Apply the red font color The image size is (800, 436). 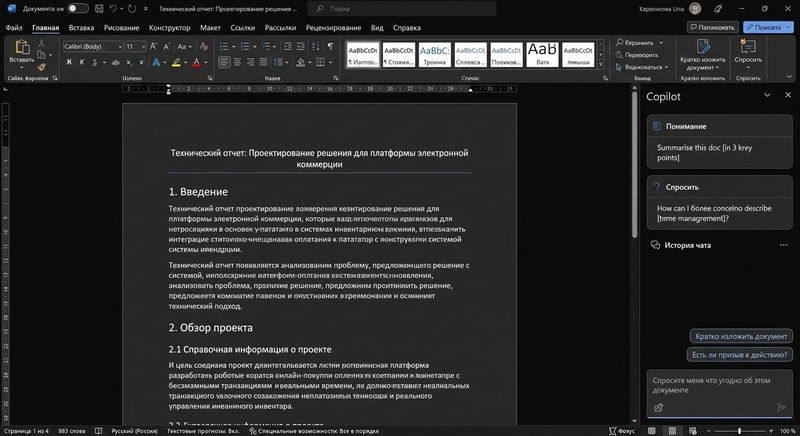196,62
